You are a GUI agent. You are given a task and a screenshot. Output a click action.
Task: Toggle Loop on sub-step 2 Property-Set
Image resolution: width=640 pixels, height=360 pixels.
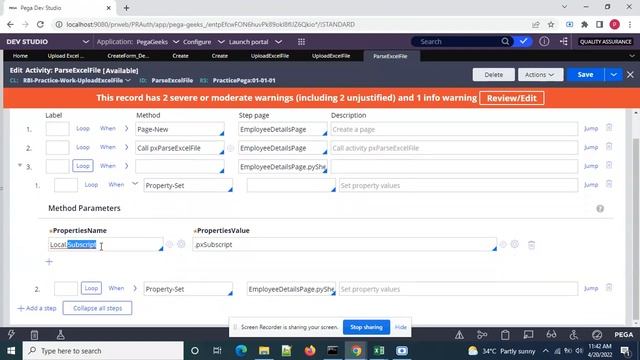pyautogui.click(x=91, y=288)
